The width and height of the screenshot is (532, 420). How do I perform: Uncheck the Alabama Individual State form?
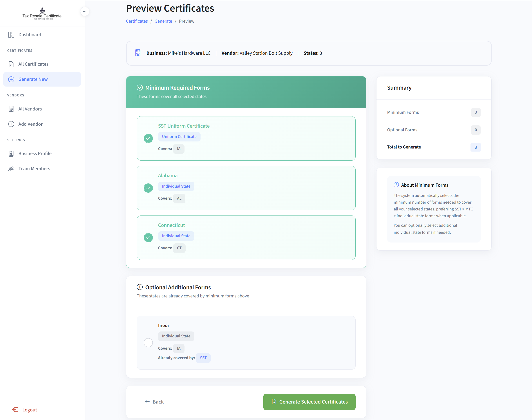(148, 188)
